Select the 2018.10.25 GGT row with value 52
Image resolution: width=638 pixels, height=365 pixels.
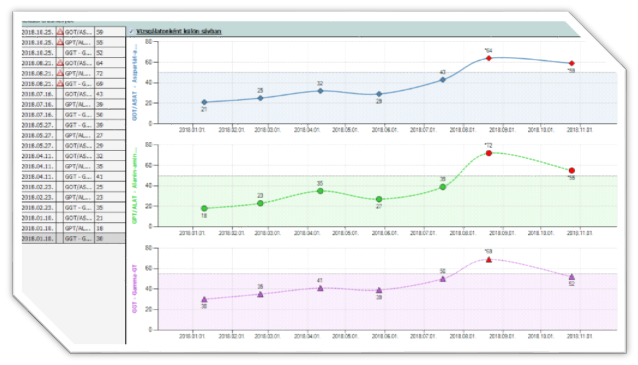coord(74,52)
